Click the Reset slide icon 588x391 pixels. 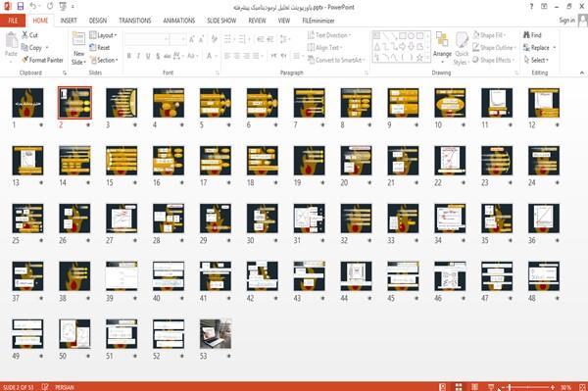[x=93, y=47]
